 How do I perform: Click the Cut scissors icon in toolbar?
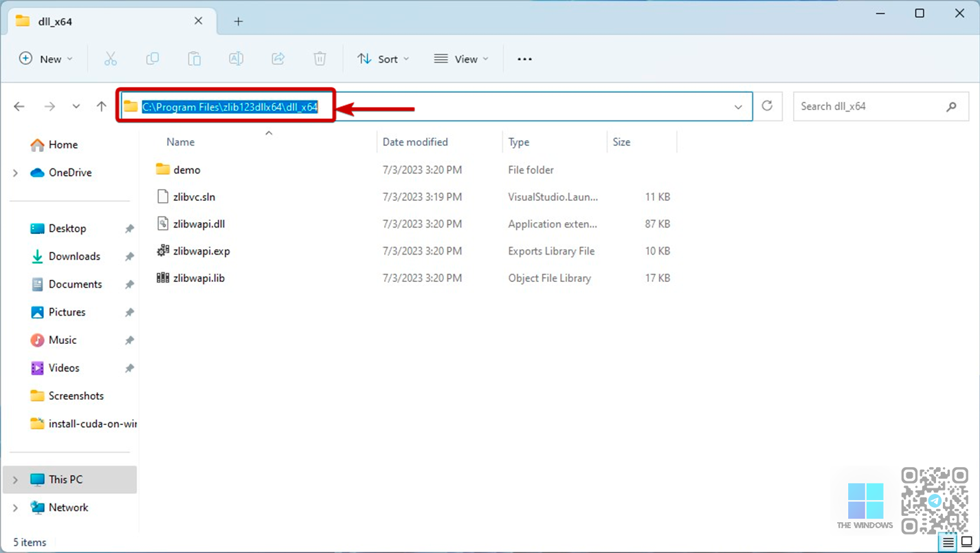pos(111,59)
